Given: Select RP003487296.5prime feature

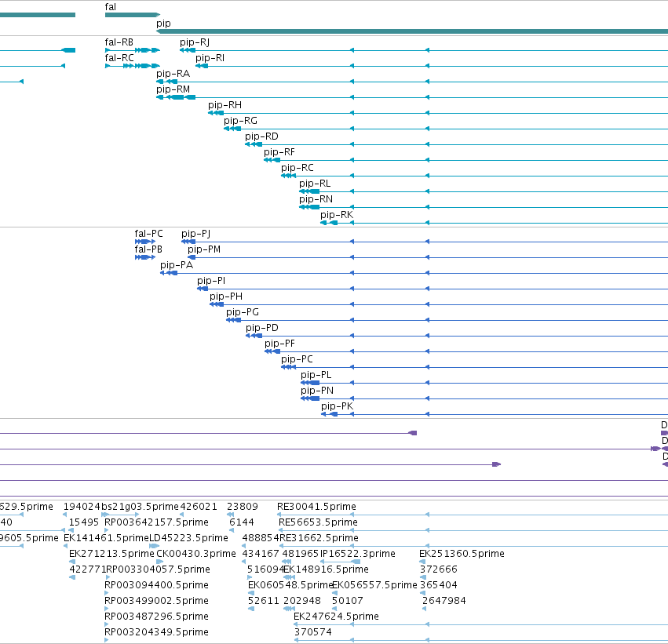Looking at the screenshot, I should 156,617.
